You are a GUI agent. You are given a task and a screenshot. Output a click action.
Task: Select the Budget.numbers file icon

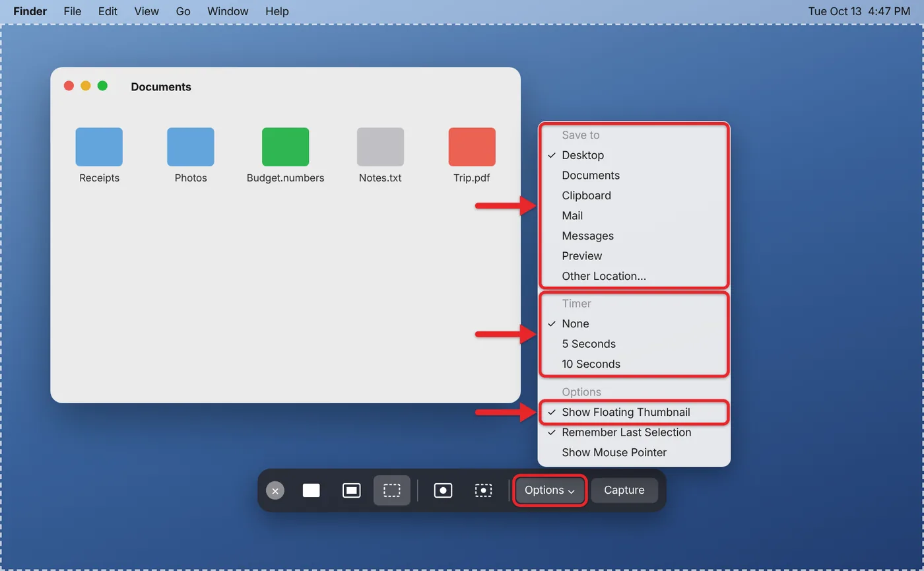tap(286, 147)
